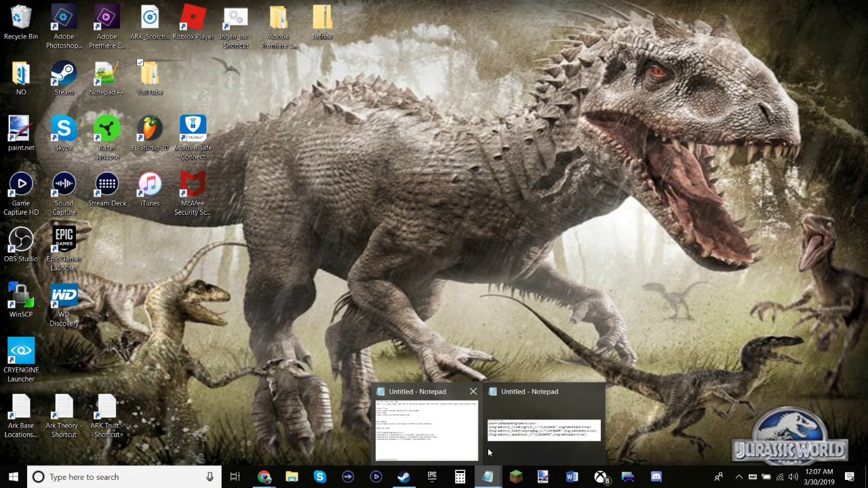Select the Razer Synapse desktop icon
This screenshot has width=868, height=488.
pyautogui.click(x=106, y=138)
